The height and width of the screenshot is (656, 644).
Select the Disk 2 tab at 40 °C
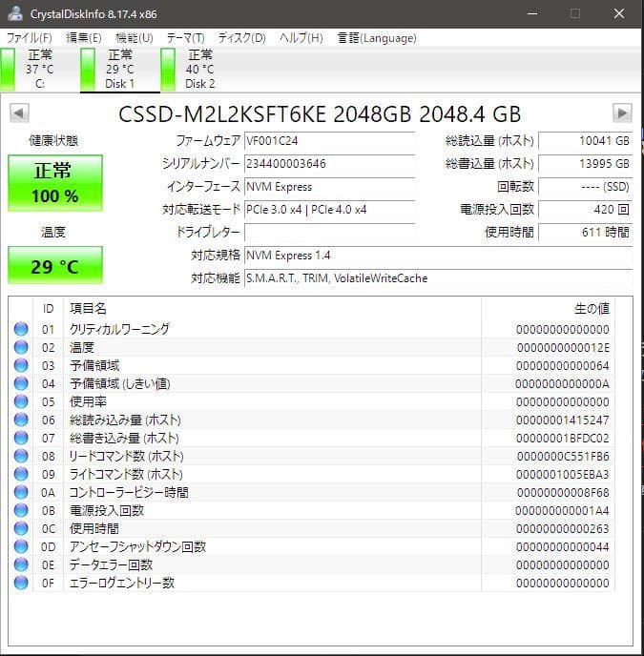point(200,70)
